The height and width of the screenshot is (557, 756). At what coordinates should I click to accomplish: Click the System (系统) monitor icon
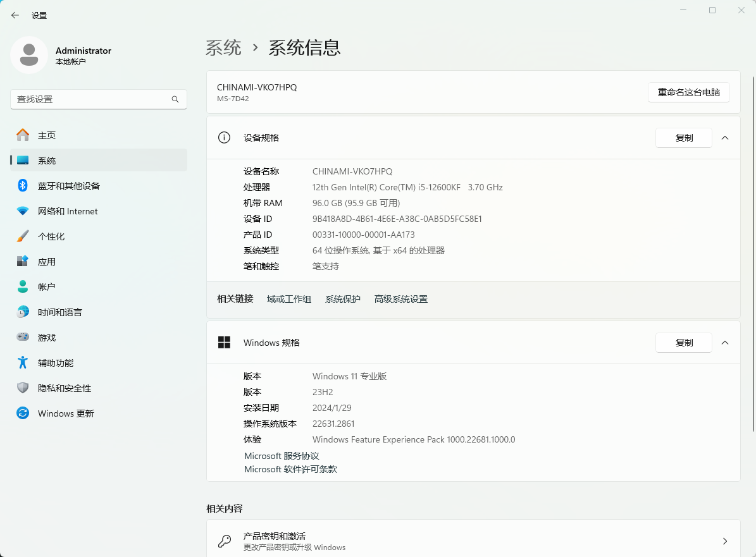coord(23,161)
